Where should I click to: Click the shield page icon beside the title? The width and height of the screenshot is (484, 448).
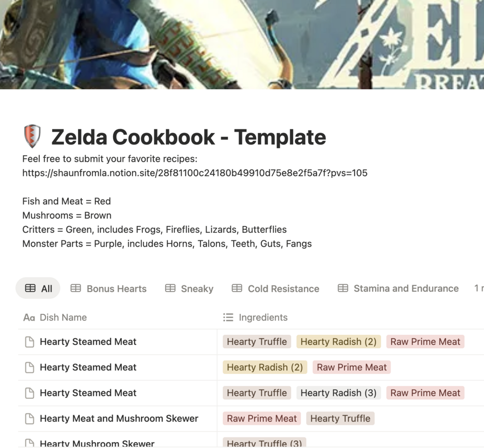[x=32, y=136]
